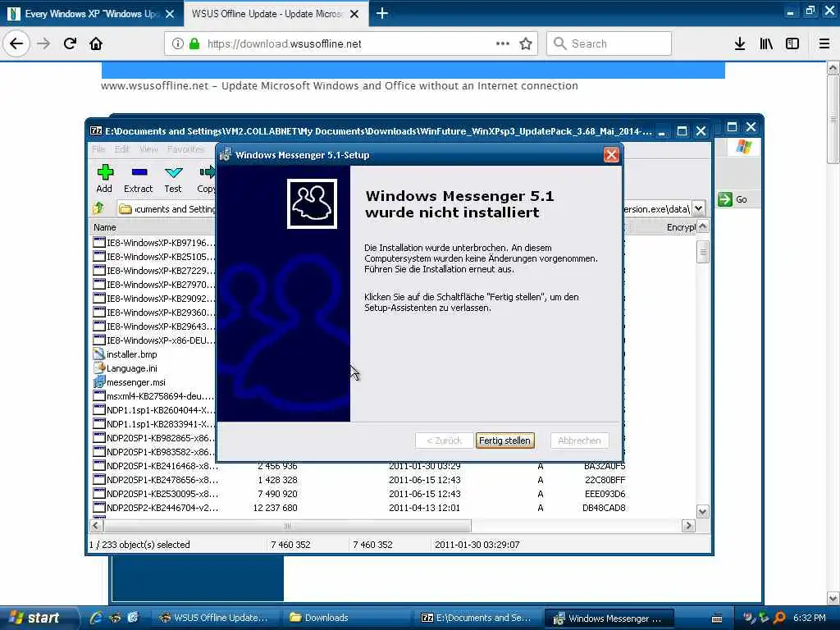The image size is (840, 630).
Task: Select the IE8-WindowsXP-x86-DEU file
Action: [x=160, y=340]
